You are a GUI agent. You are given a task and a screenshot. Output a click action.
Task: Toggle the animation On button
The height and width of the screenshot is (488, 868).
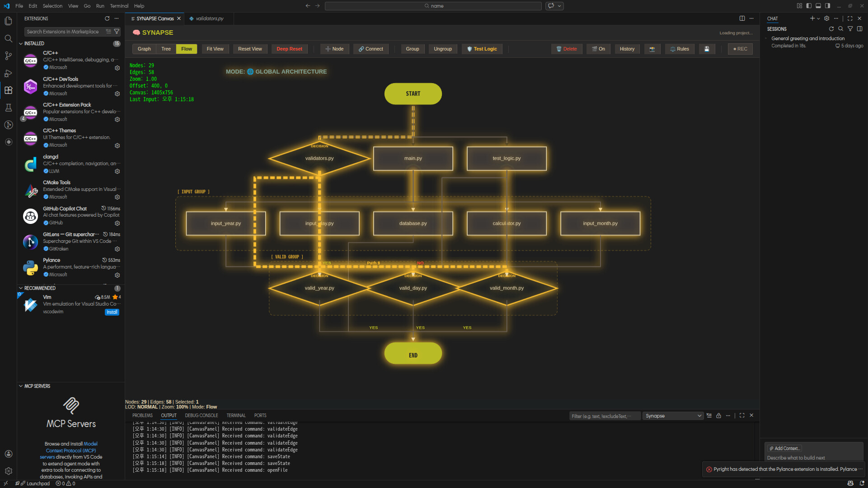click(x=598, y=49)
